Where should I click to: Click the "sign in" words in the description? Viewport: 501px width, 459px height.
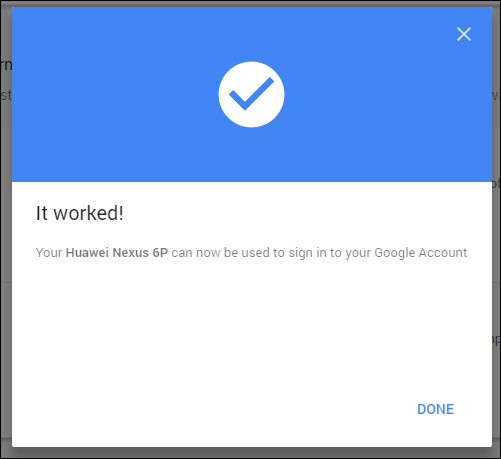pos(307,253)
